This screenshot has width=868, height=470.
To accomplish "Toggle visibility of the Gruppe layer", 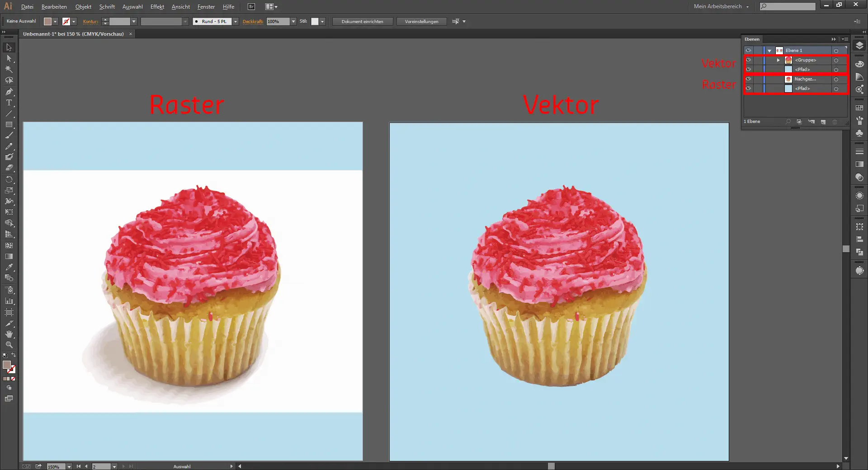I will (x=748, y=60).
